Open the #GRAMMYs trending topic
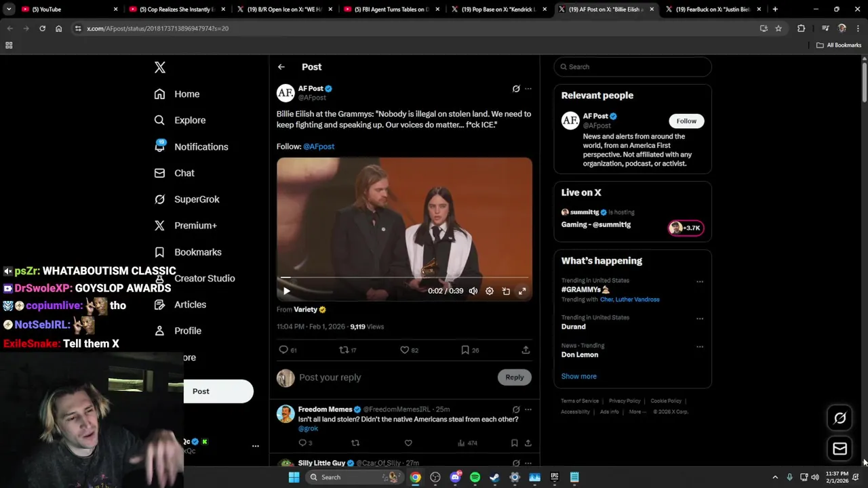The width and height of the screenshot is (868, 488). 585,289
